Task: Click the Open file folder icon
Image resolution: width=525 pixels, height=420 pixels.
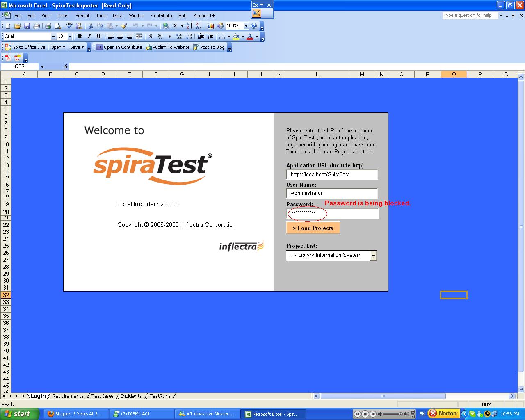Action: (x=17, y=26)
